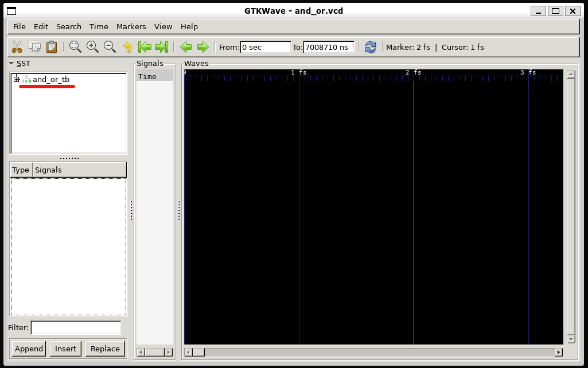Click the blue Reload waveform icon
This screenshot has height=368, width=588.
371,47
